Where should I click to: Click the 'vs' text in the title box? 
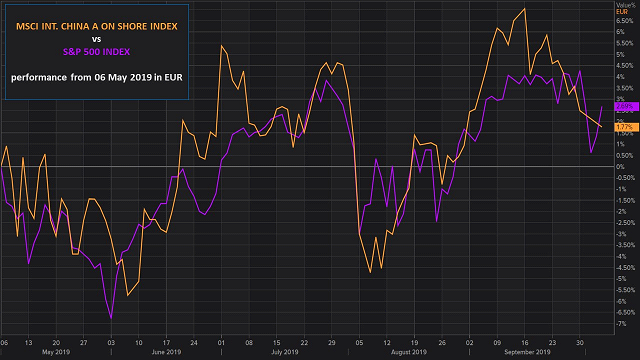click(96, 39)
